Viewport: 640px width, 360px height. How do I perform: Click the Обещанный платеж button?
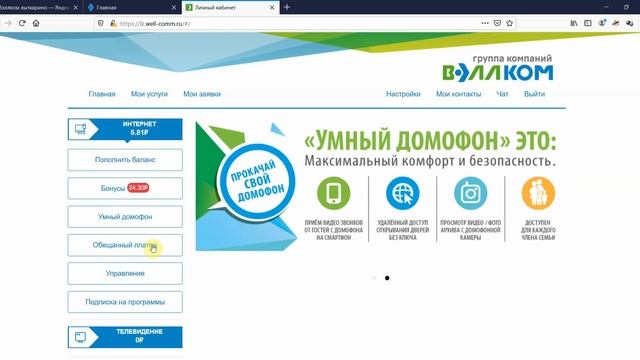click(x=125, y=245)
